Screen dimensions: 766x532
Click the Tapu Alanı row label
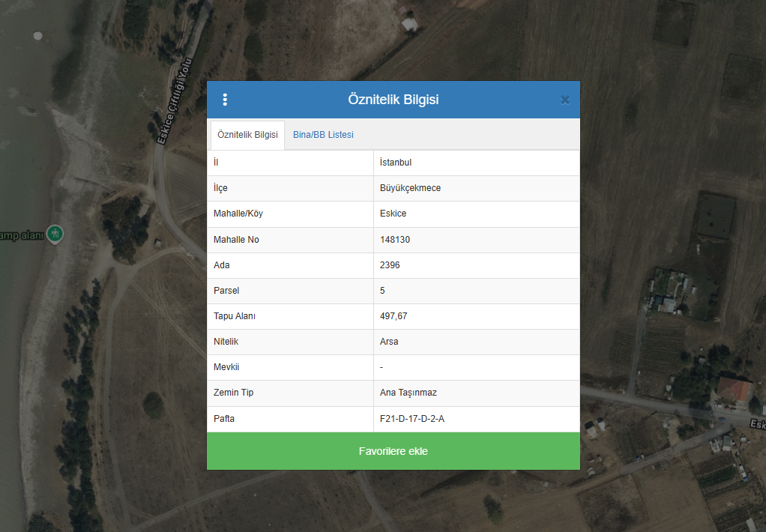235,316
